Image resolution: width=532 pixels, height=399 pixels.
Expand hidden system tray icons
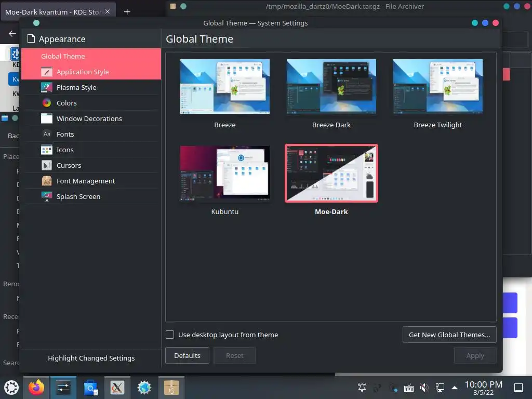455,388
